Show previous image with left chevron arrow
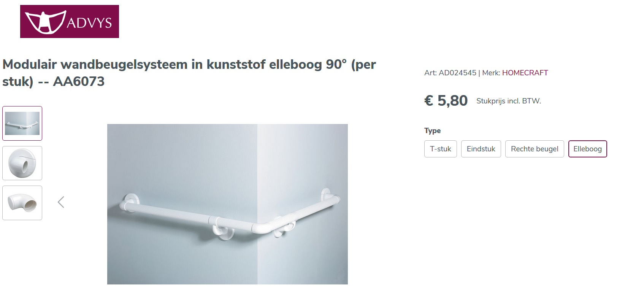 [x=61, y=202]
